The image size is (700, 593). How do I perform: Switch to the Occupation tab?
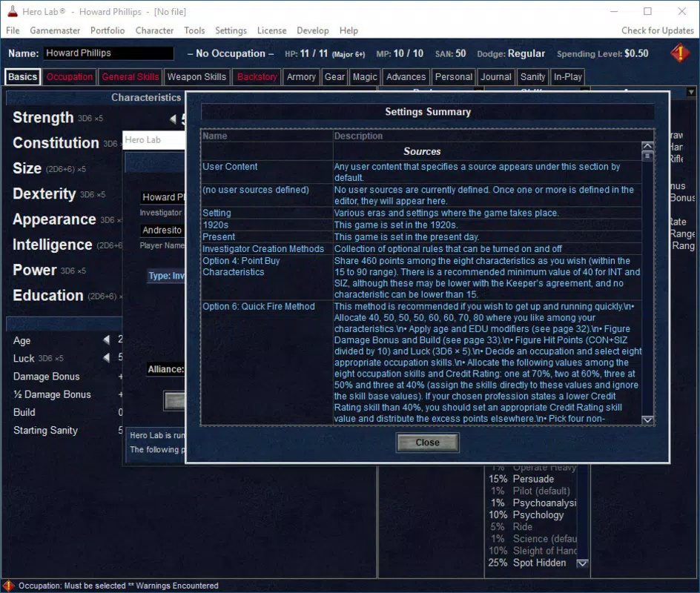pyautogui.click(x=69, y=77)
